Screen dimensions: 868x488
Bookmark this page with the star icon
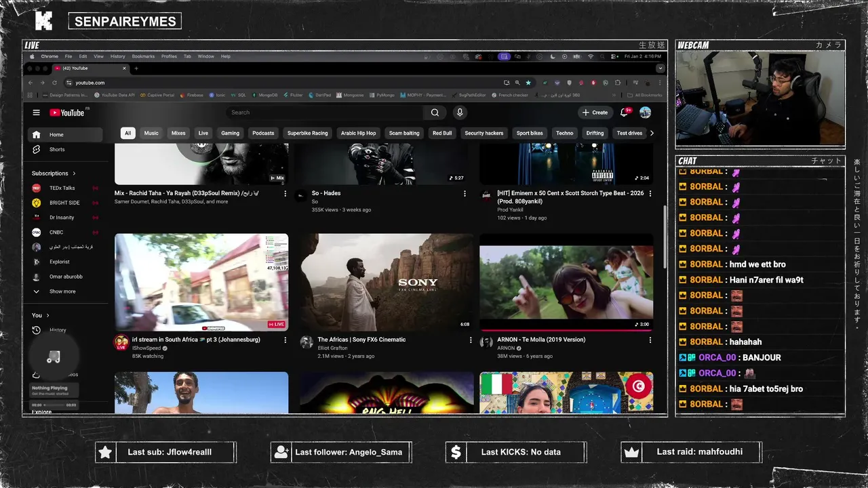pos(528,83)
